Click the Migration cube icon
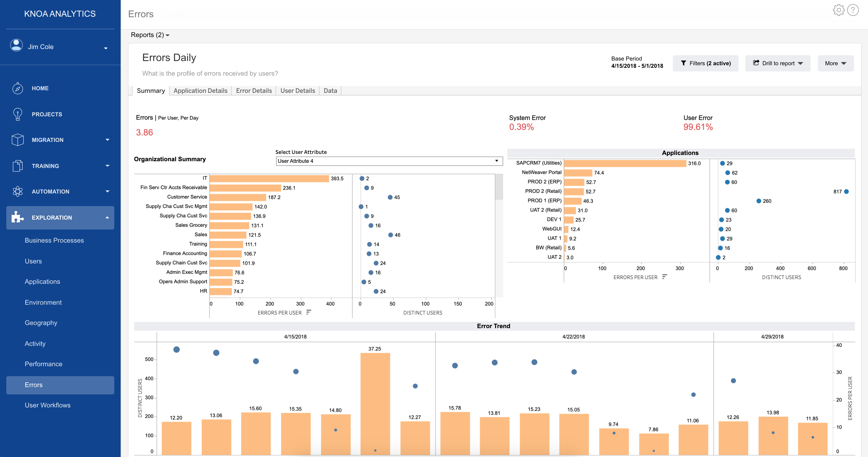This screenshot has height=457, width=868. coord(17,140)
